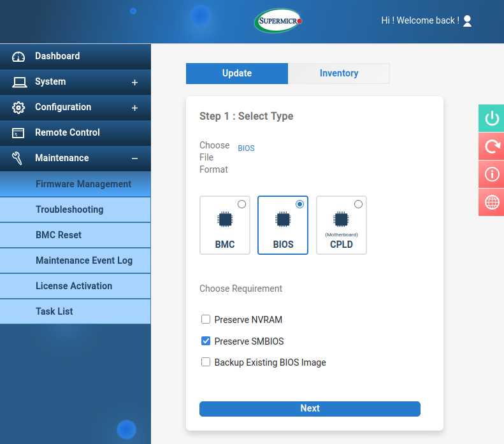Open Dashboard in the sidebar

coord(75,57)
